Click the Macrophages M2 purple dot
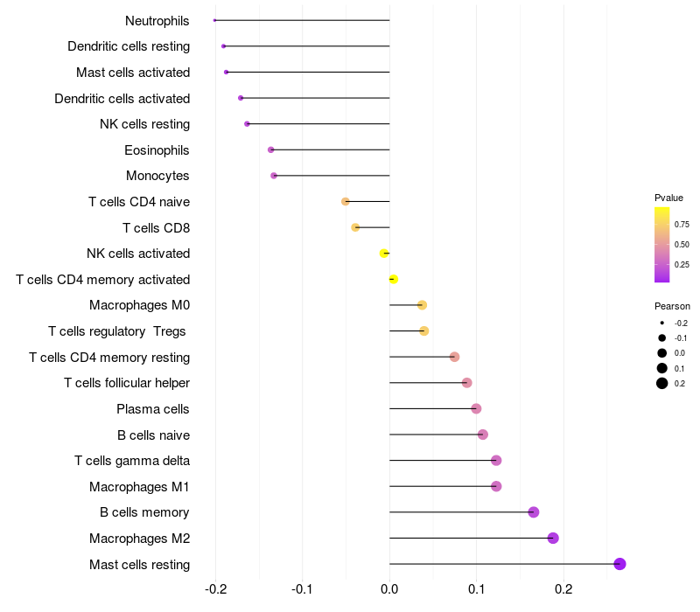Image resolution: width=700 pixels, height=612 pixels. point(553,538)
